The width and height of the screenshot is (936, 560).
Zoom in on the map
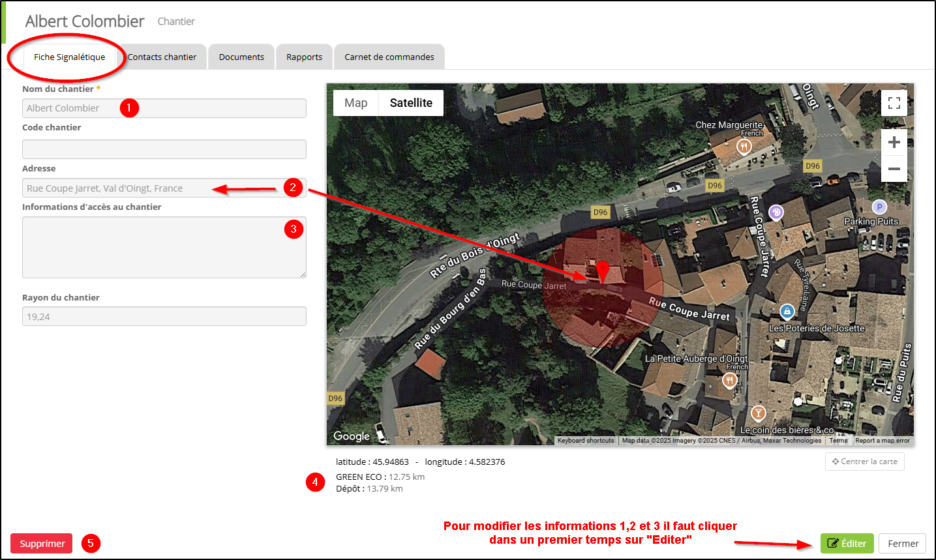(894, 142)
